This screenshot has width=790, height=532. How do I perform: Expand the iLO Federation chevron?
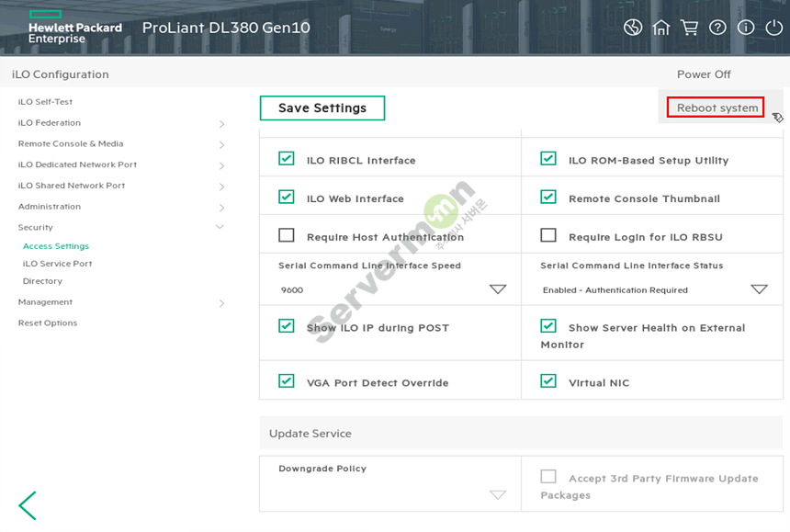point(221,124)
